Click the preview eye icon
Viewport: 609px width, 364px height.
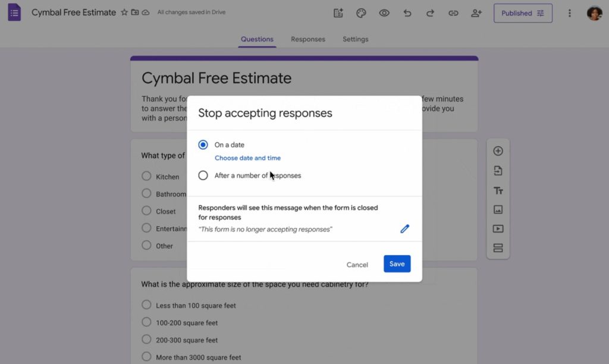(x=384, y=13)
